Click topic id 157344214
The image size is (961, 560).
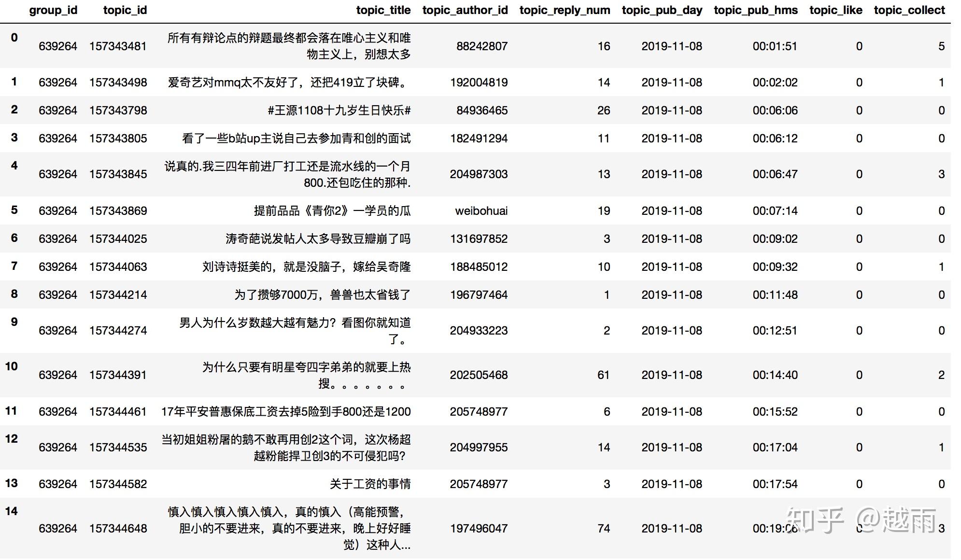pos(118,295)
